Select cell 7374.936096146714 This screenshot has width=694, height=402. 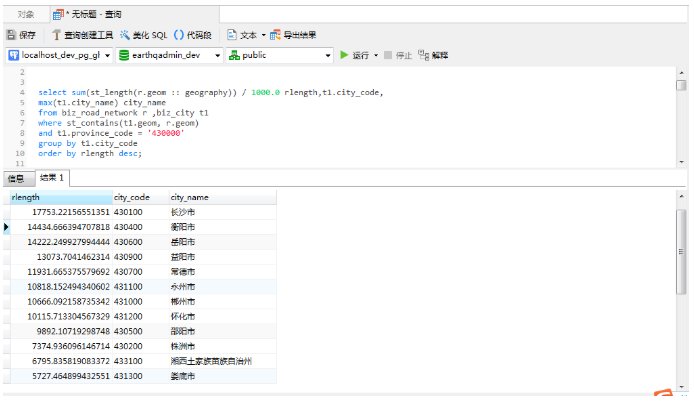coord(61,346)
